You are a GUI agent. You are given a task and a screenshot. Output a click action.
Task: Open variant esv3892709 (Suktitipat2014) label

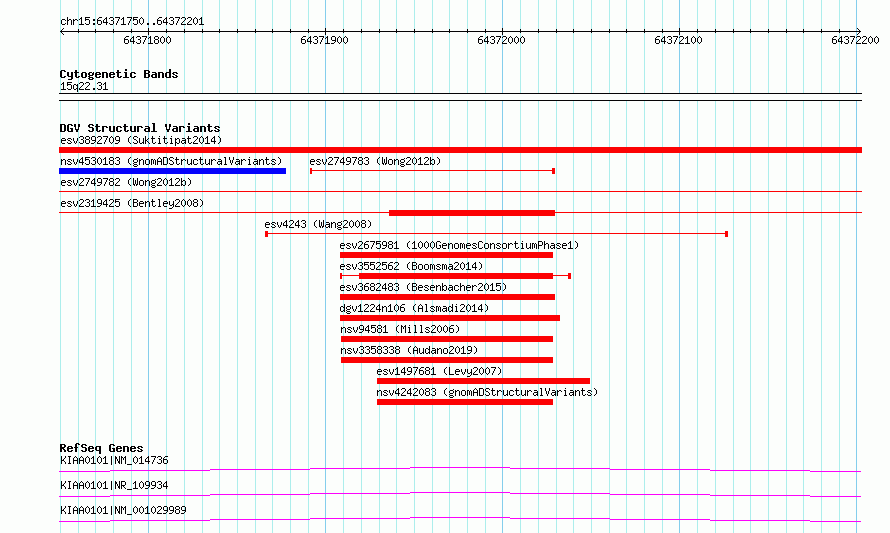click(x=141, y=140)
